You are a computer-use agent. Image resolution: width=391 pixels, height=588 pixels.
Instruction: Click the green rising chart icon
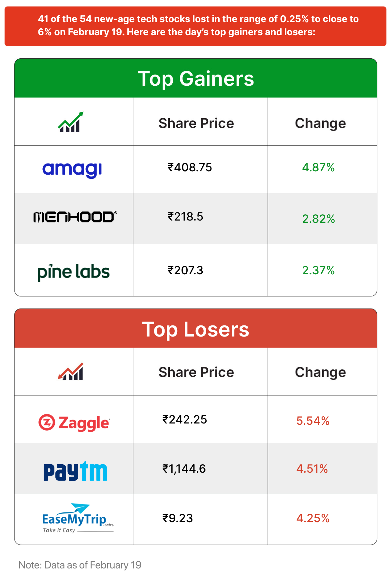pos(71,122)
